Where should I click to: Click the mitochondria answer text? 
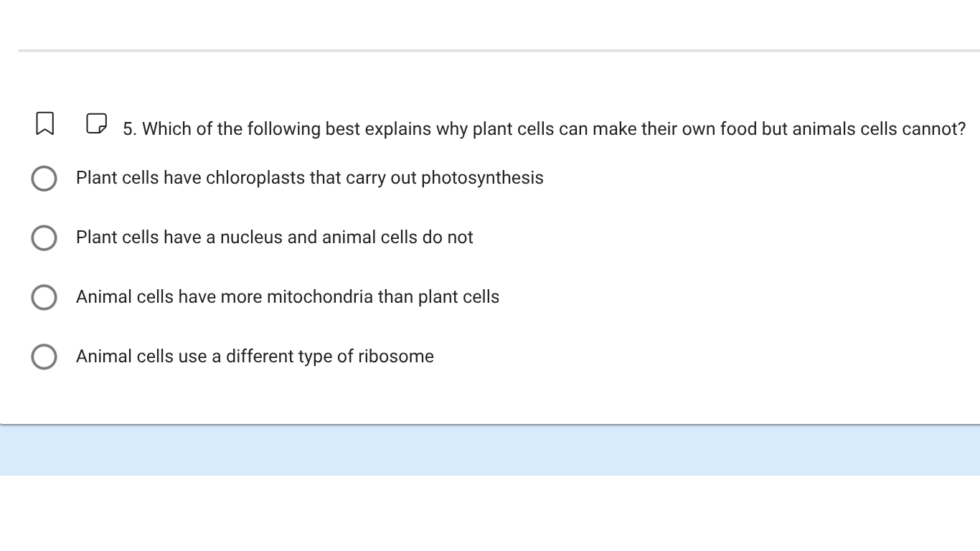click(x=287, y=297)
